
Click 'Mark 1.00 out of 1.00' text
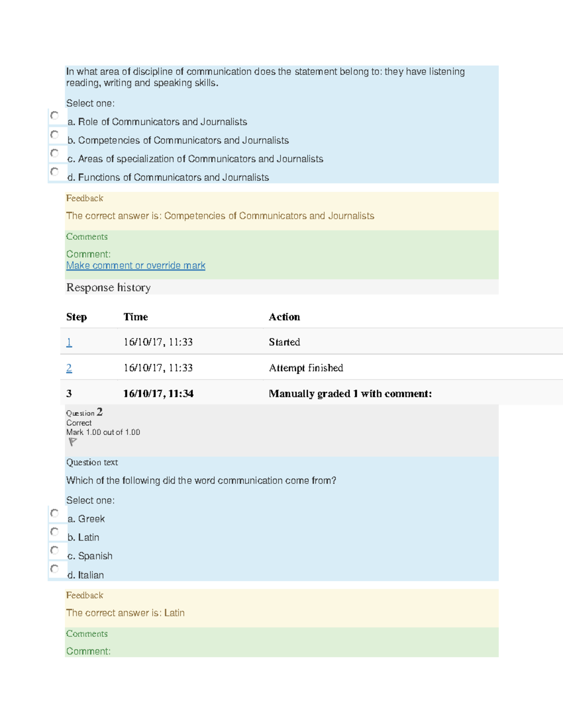click(x=103, y=432)
